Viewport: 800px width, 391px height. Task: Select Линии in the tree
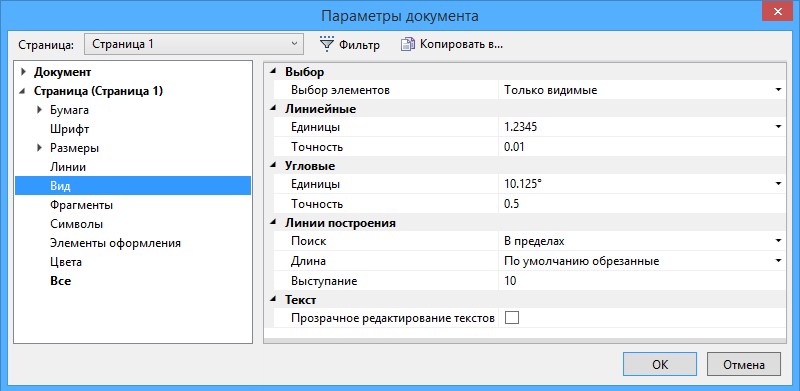[67, 167]
